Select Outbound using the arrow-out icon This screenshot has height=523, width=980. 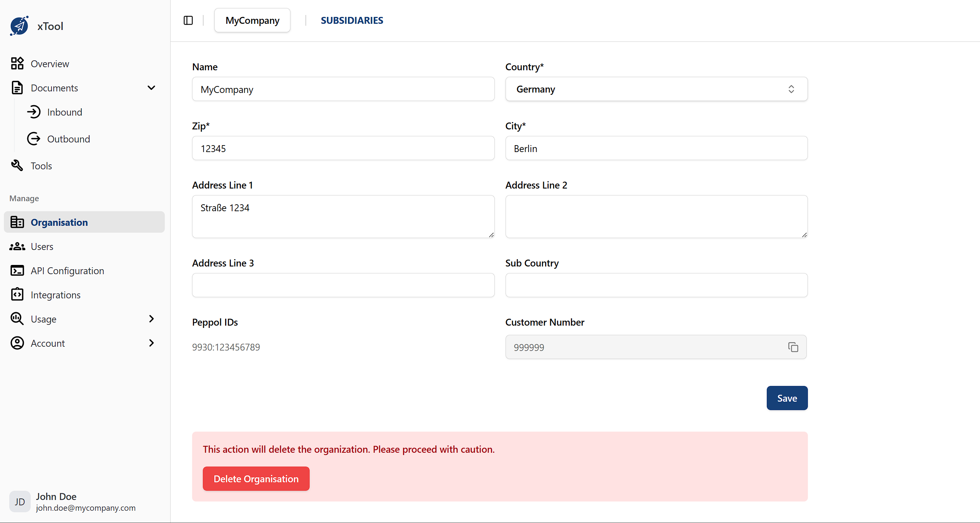click(34, 139)
